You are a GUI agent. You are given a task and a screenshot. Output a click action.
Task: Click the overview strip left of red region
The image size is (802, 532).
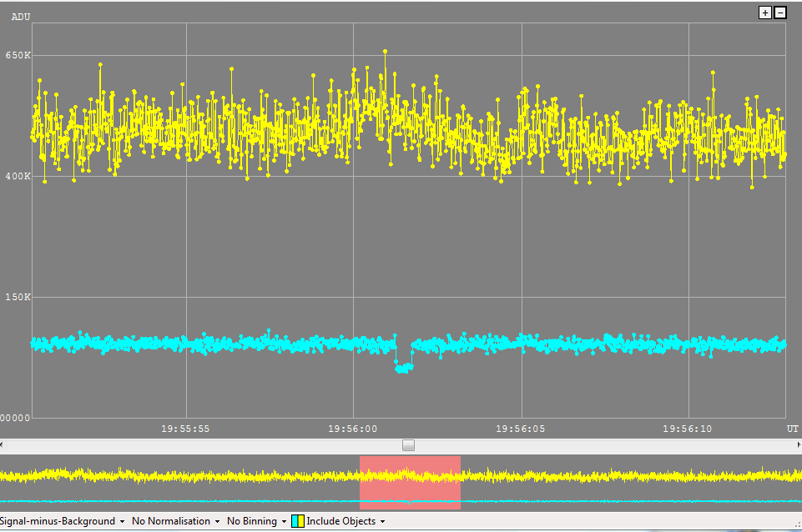pyautogui.click(x=179, y=483)
